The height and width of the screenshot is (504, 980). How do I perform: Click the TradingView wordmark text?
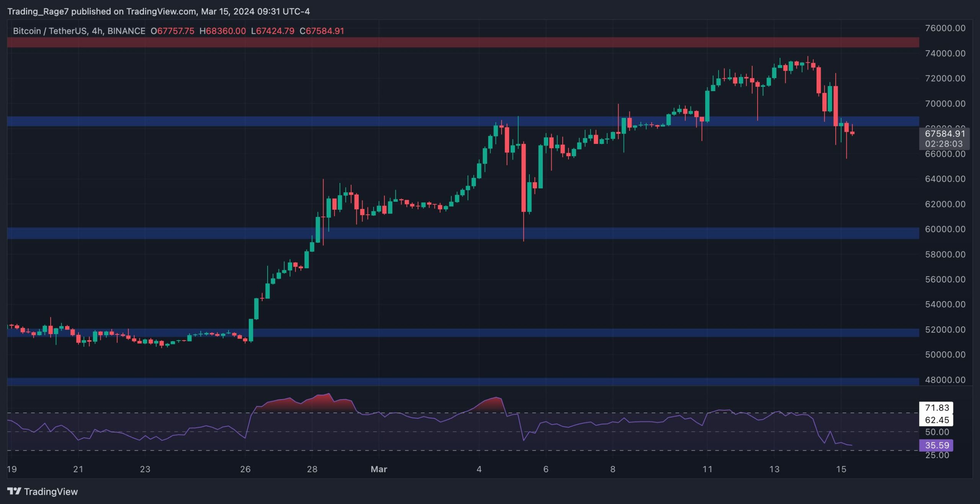coord(51,491)
